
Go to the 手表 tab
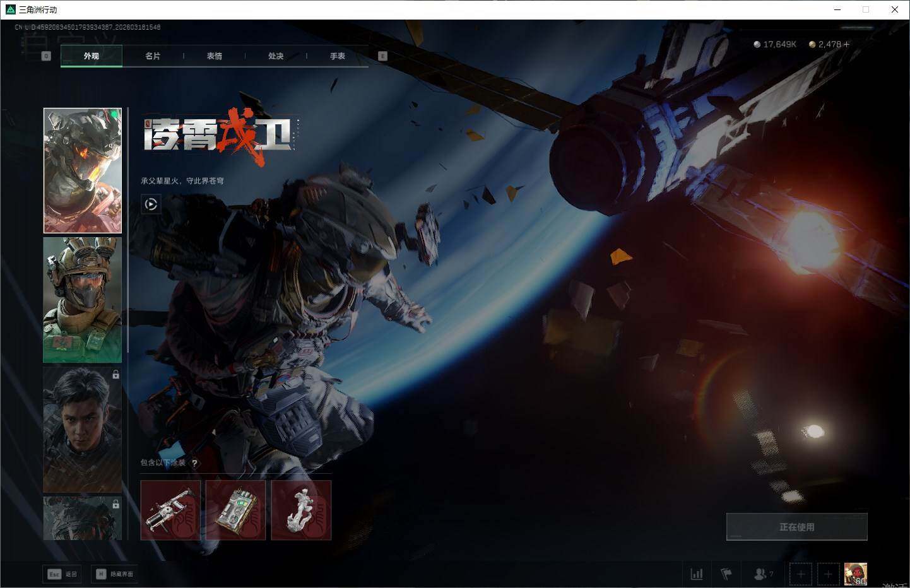338,56
